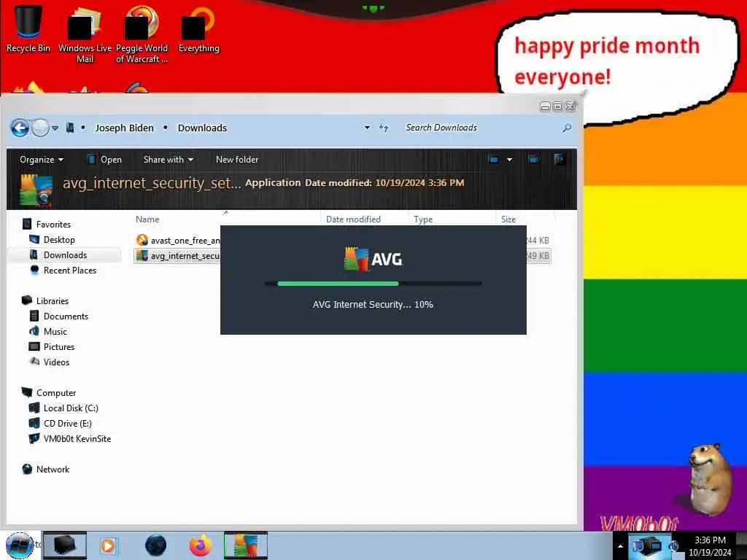The width and height of the screenshot is (747, 560).
Task: Refresh the Downloads folder view
Action: click(384, 128)
